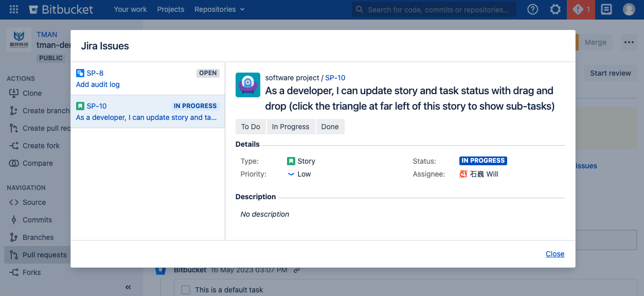The image size is (644, 296).
Task: Expand the Repositories dropdown menu
Action: (220, 9)
